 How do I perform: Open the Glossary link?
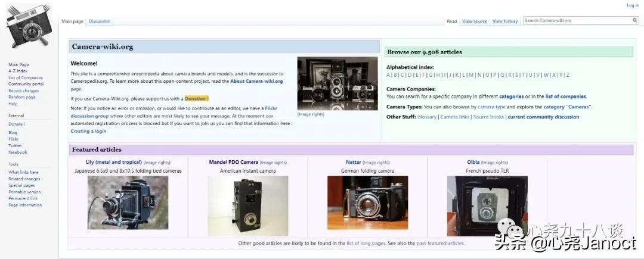tap(427, 117)
